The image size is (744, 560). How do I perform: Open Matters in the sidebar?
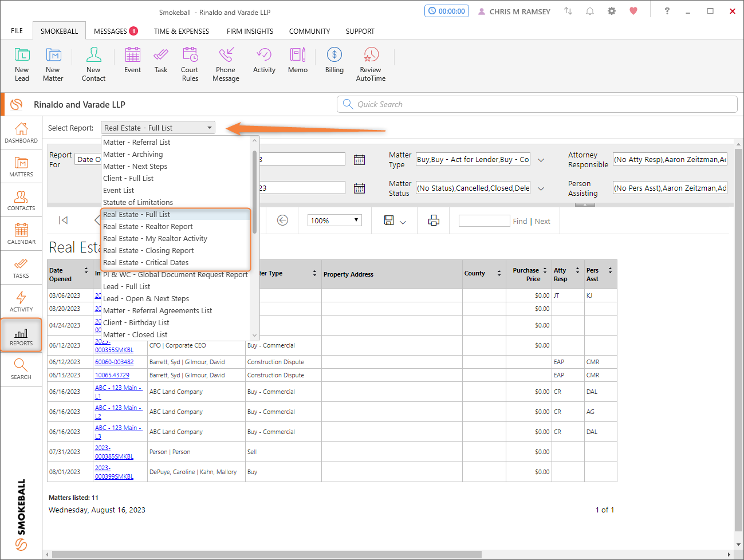point(21,167)
